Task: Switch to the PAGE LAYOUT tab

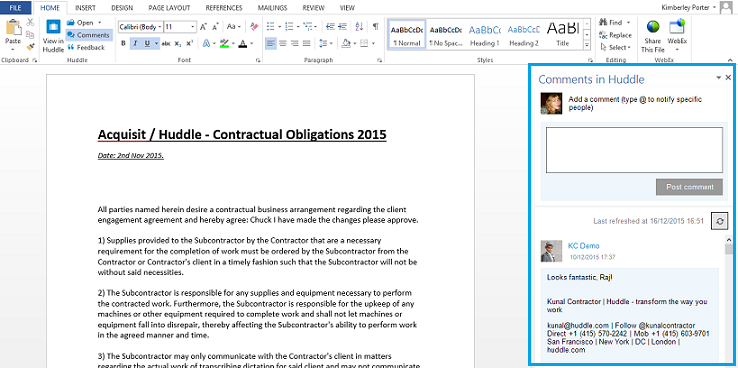Action: pyautogui.click(x=169, y=8)
